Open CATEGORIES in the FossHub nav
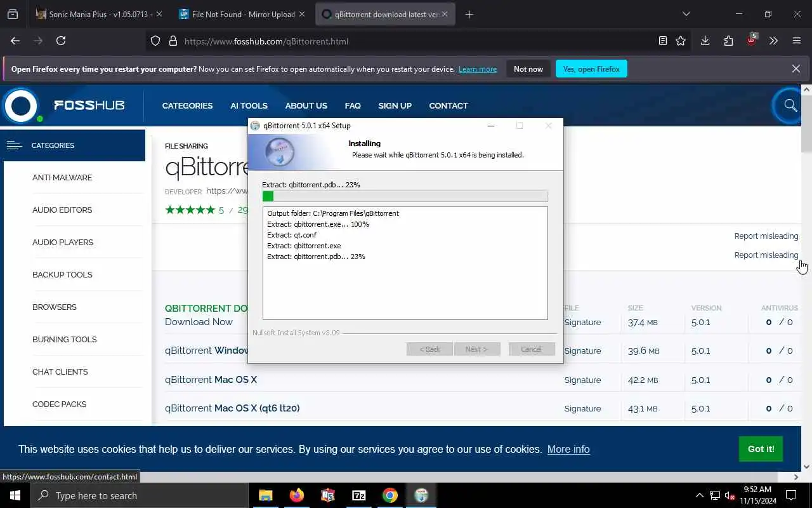 click(187, 105)
